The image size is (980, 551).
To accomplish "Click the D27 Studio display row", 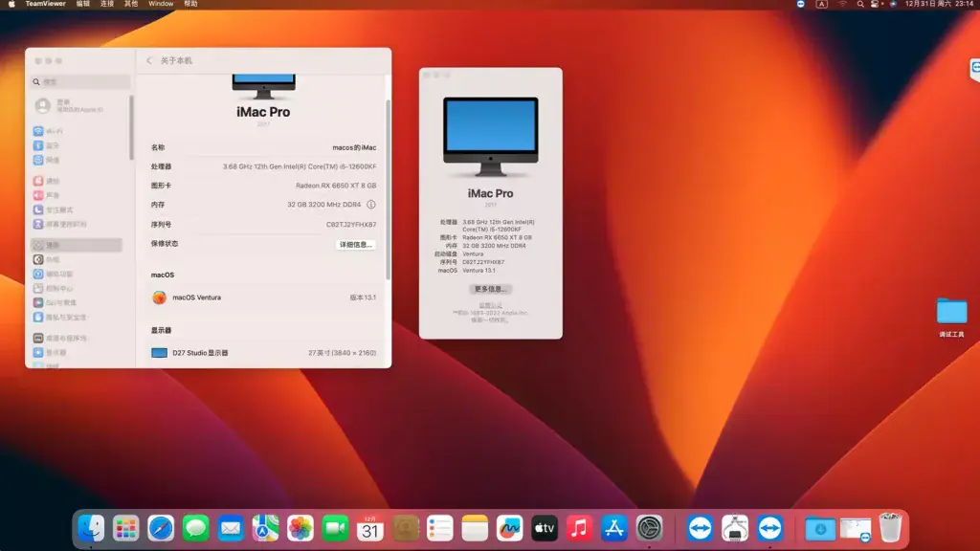I will tap(263, 353).
